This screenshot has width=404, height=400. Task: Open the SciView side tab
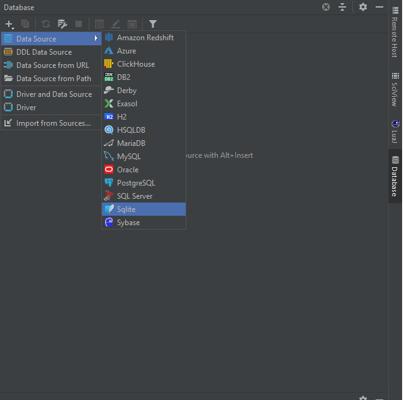pos(395,89)
